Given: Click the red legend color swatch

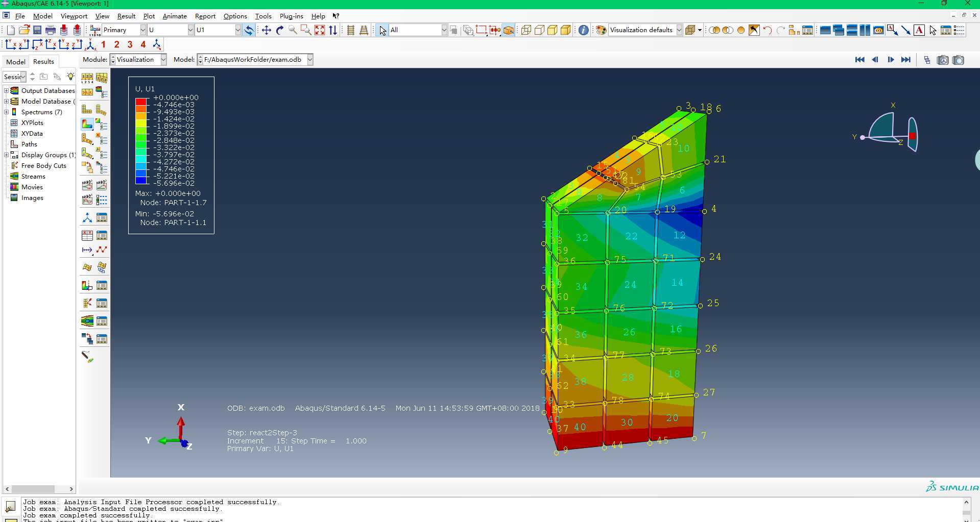Looking at the screenshot, I should coord(141,102).
